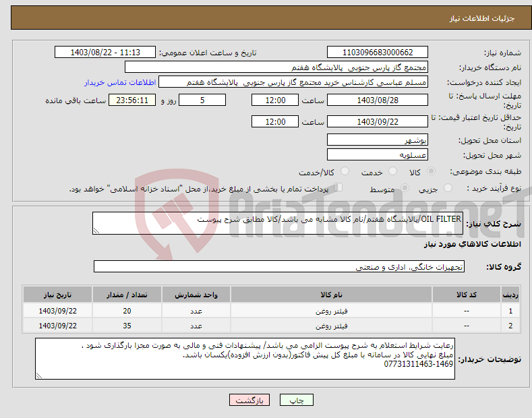Click the اطلاعات کالاهای مورد نیاز section heading
The width and height of the screenshot is (532, 418).
click(x=472, y=244)
